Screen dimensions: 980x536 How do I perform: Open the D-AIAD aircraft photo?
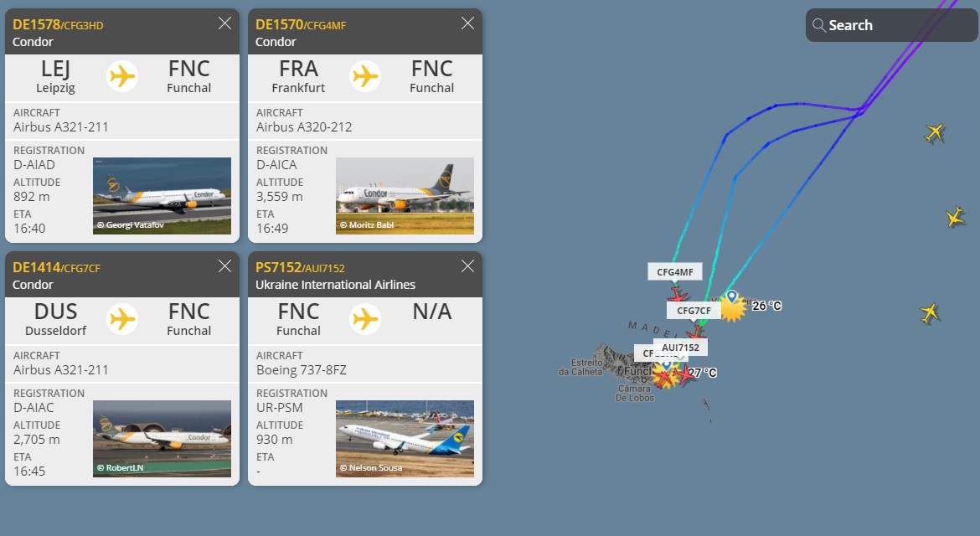pyautogui.click(x=162, y=196)
